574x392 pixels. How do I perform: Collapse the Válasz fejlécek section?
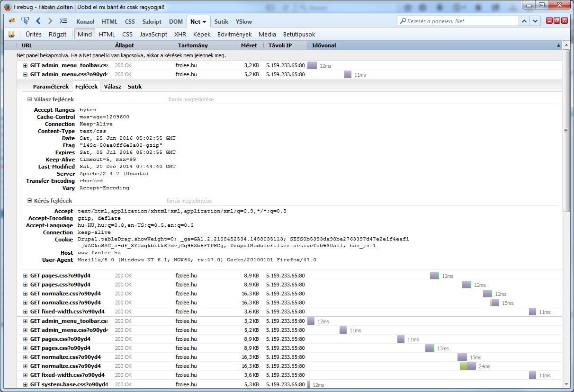pyautogui.click(x=29, y=99)
